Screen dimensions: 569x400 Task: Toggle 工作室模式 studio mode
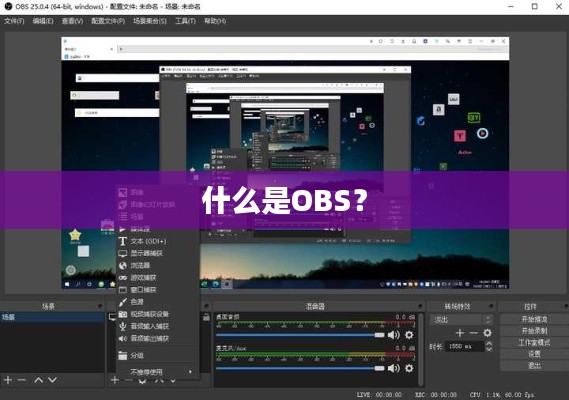click(534, 342)
